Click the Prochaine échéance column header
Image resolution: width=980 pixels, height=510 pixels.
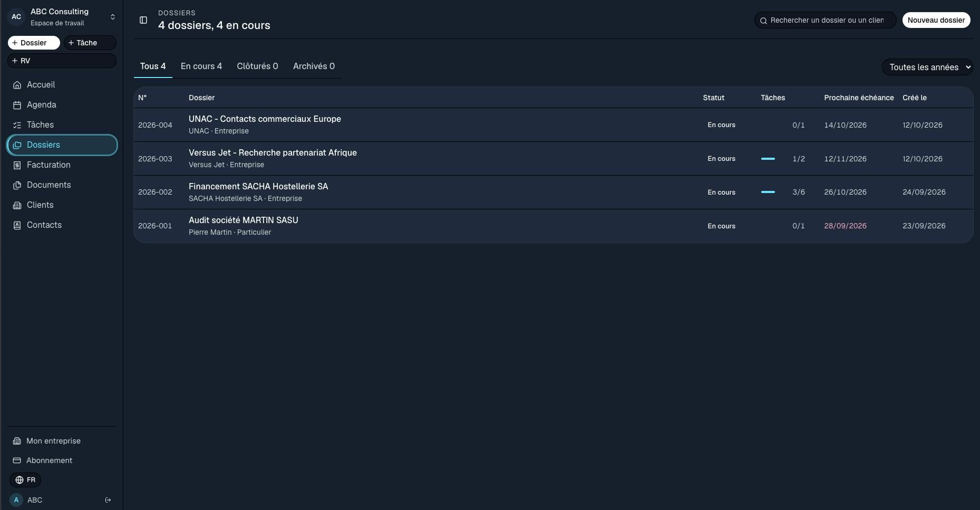pyautogui.click(x=859, y=98)
